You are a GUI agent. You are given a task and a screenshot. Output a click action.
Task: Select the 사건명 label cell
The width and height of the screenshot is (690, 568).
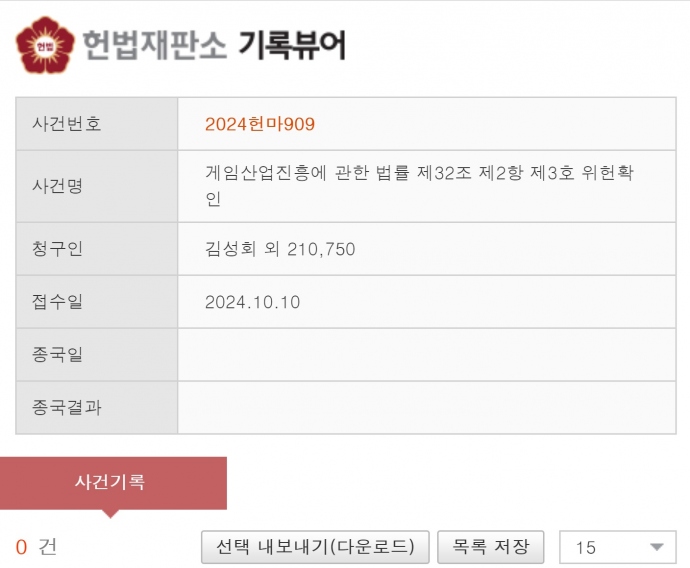(x=97, y=186)
